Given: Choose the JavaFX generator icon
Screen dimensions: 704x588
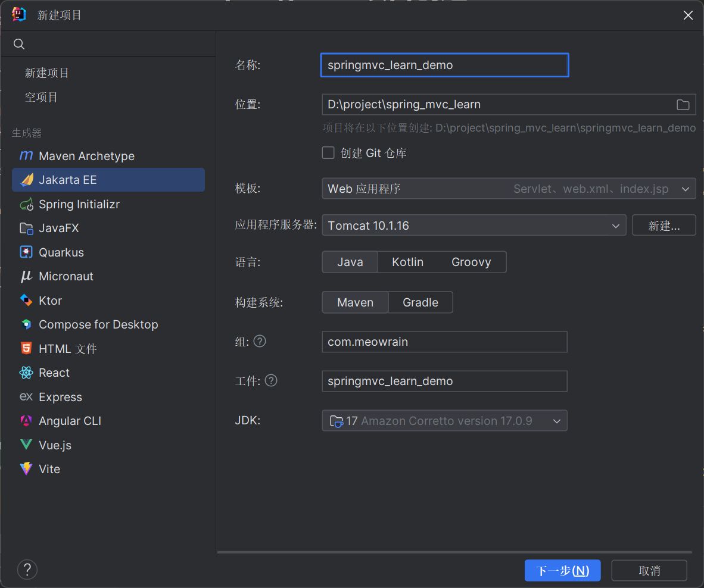Looking at the screenshot, I should coord(26,229).
